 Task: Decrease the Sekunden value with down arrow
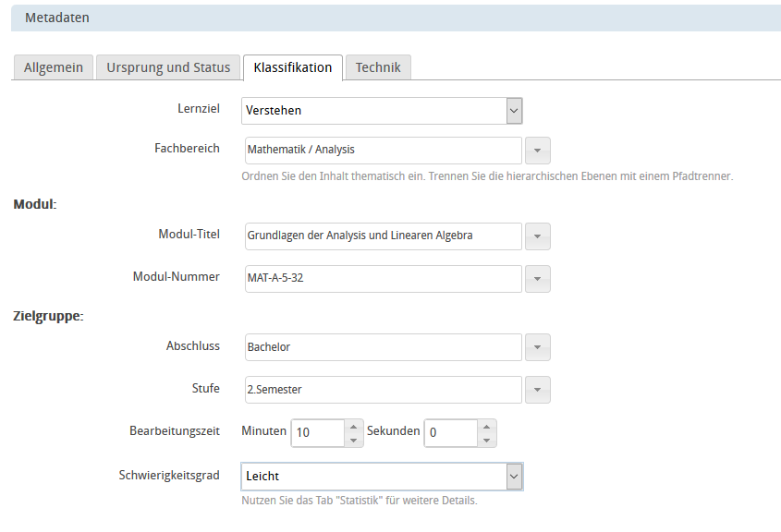click(x=487, y=440)
